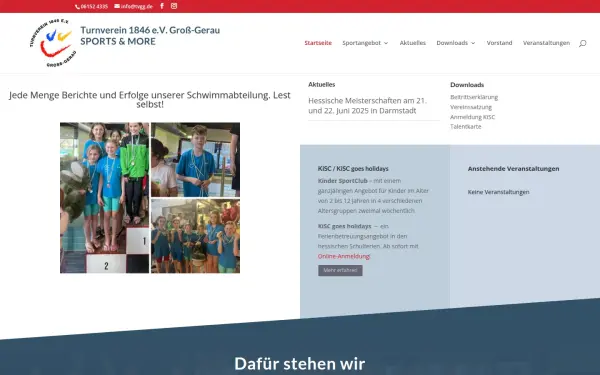Go to the Startseite menu item

pyautogui.click(x=318, y=43)
